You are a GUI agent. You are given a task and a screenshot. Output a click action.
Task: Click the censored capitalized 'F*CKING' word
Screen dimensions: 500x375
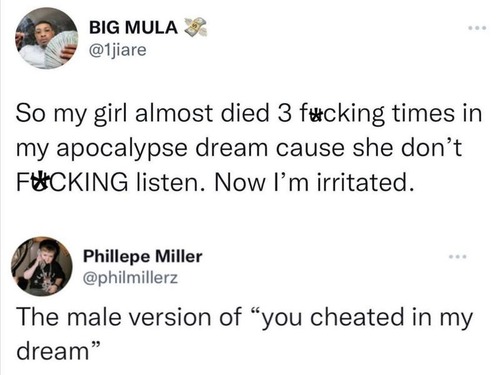[x=72, y=182]
